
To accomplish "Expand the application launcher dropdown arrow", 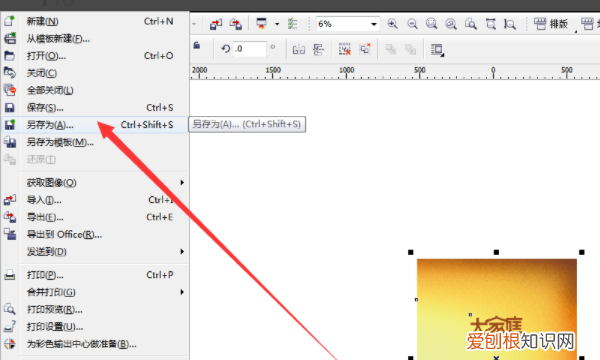I will 277,24.
